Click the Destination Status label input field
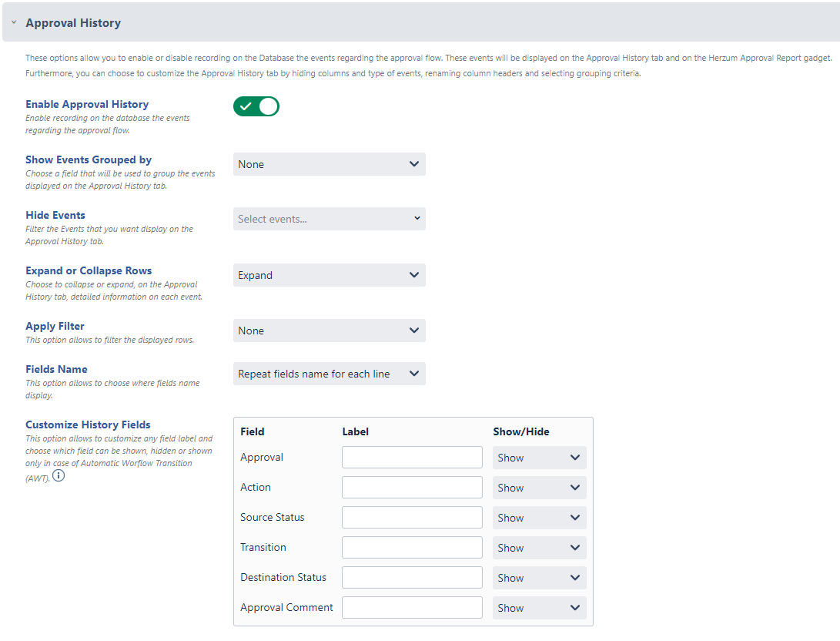Image resolution: width=840 pixels, height=641 pixels. pyautogui.click(x=412, y=578)
